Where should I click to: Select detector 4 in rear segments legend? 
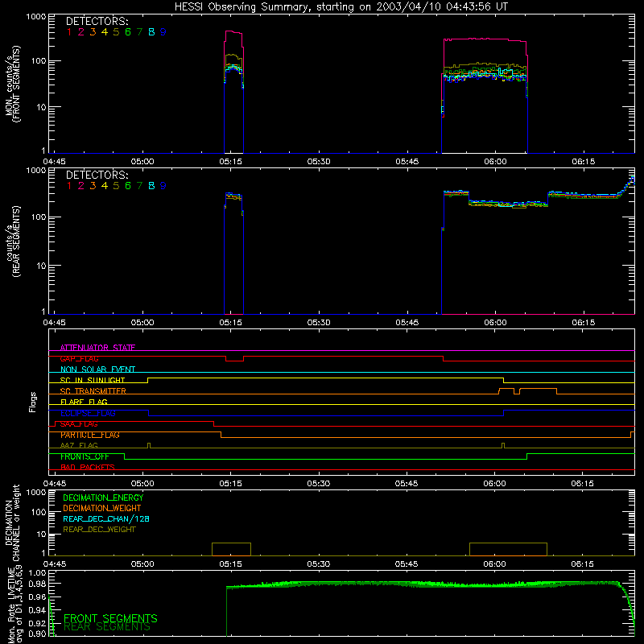[x=105, y=186]
